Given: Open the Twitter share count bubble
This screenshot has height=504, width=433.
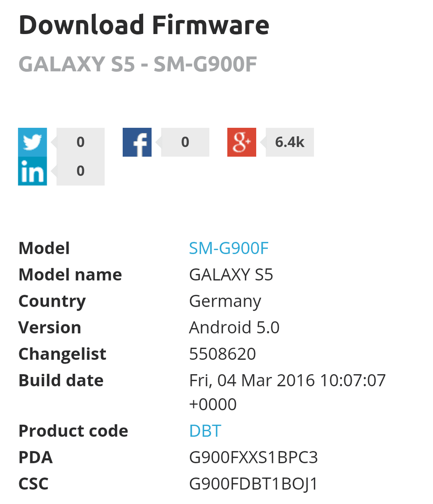Looking at the screenshot, I should pos(80,142).
